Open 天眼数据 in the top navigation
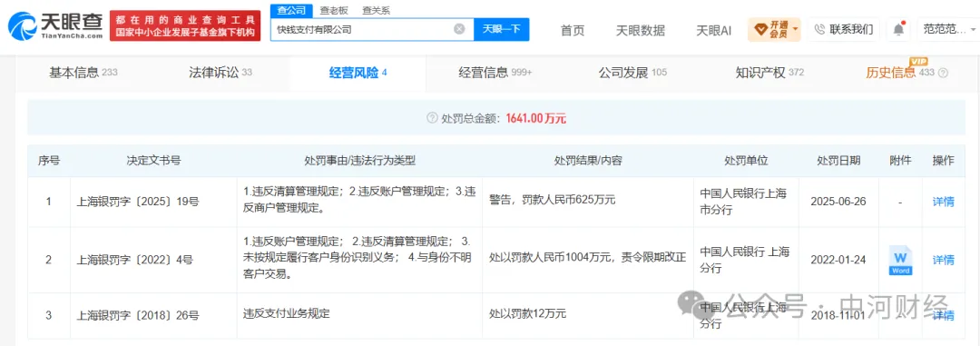Screen dimensions: 980x346 click(641, 30)
